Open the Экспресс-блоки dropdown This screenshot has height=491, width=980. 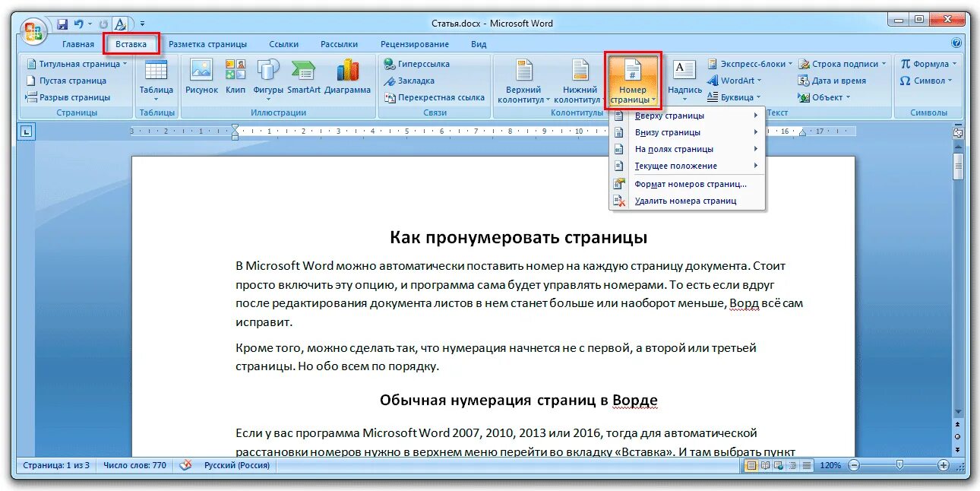[x=750, y=64]
